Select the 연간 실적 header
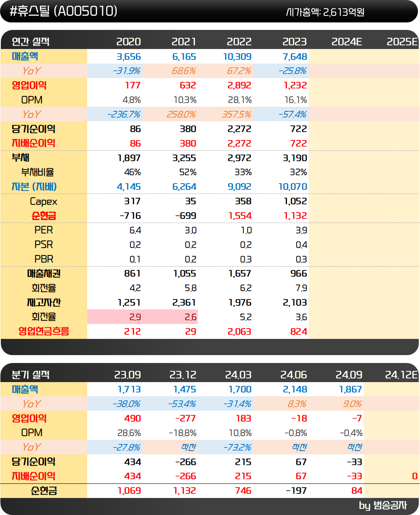The width and height of the screenshot is (420, 515). 31,42
